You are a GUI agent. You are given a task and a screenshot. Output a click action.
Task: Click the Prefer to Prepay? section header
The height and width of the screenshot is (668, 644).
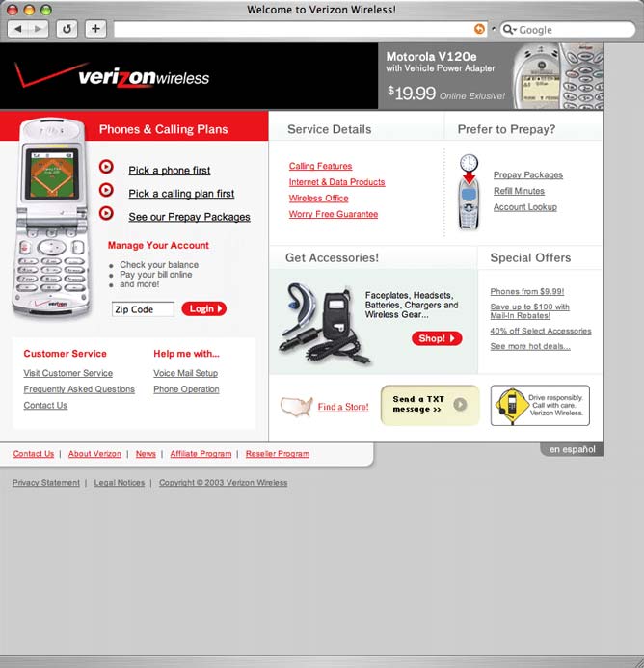click(x=506, y=129)
